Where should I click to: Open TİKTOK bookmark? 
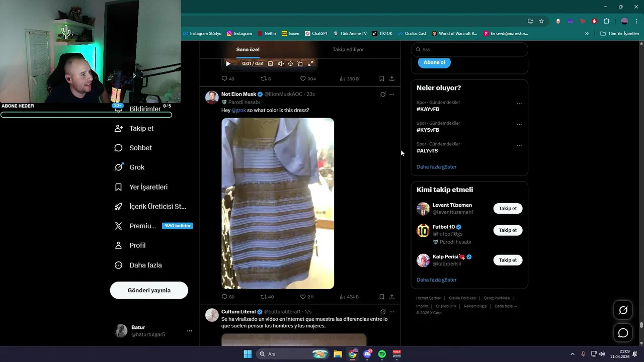382,34
